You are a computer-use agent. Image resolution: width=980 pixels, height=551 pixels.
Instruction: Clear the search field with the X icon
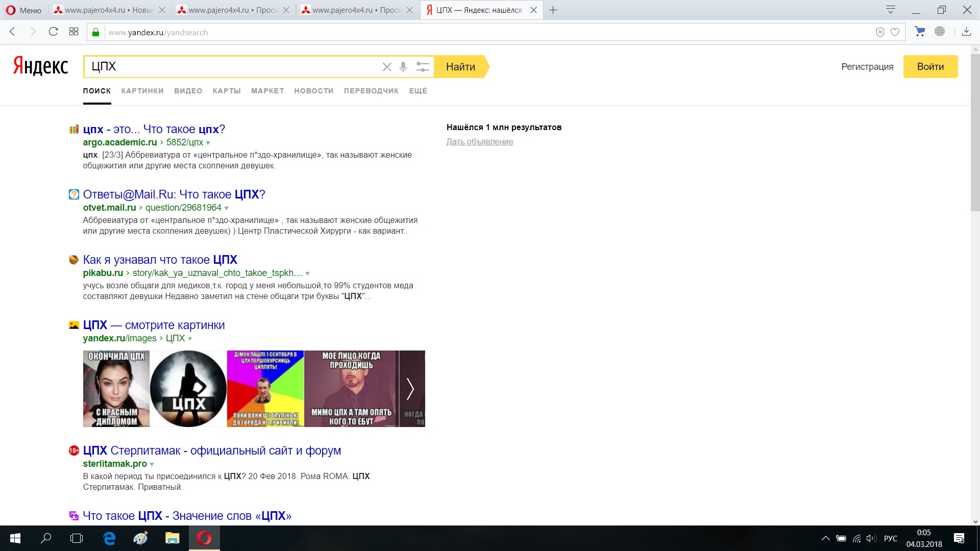coord(387,67)
